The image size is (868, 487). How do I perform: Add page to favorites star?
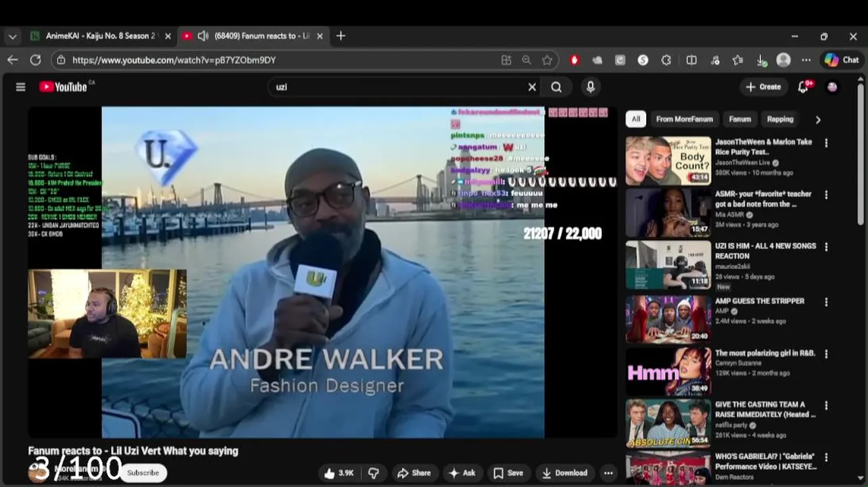tap(547, 60)
